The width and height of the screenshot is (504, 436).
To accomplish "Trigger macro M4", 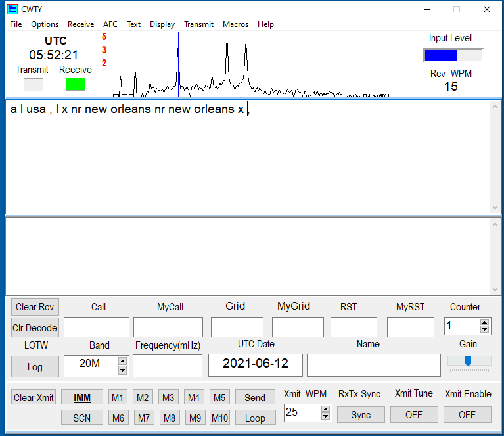I will [x=194, y=397].
